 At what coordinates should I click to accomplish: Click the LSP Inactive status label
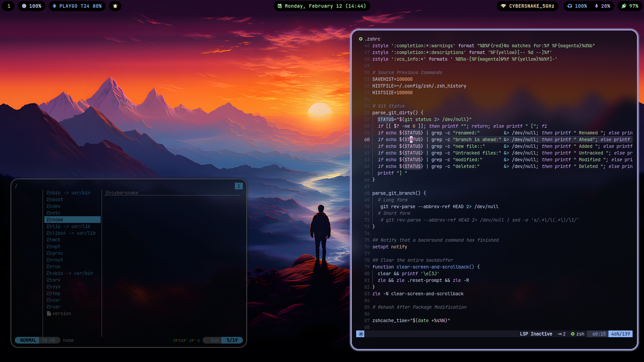pyautogui.click(x=536, y=334)
